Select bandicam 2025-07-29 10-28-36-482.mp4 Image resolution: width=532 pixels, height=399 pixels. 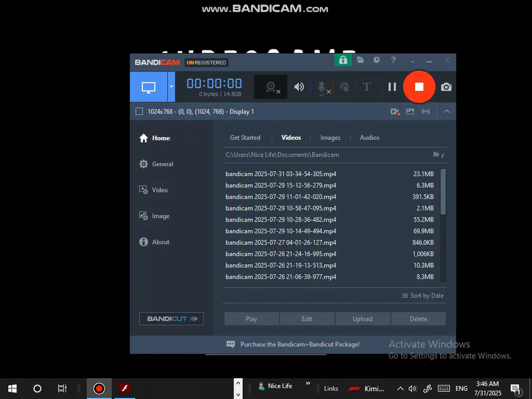(x=329, y=219)
